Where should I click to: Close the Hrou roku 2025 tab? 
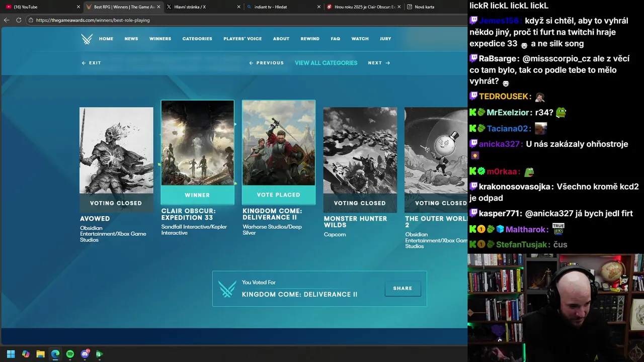pyautogui.click(x=399, y=7)
